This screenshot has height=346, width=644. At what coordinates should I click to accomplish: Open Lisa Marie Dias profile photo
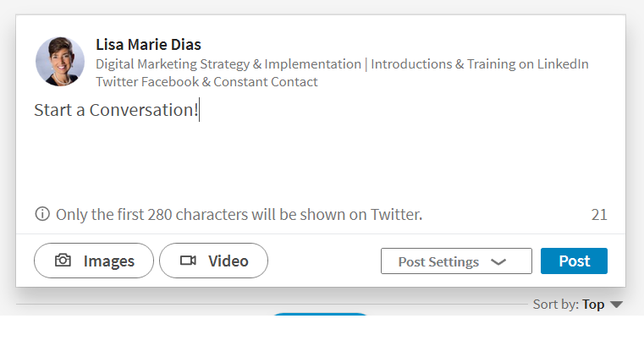point(60,62)
